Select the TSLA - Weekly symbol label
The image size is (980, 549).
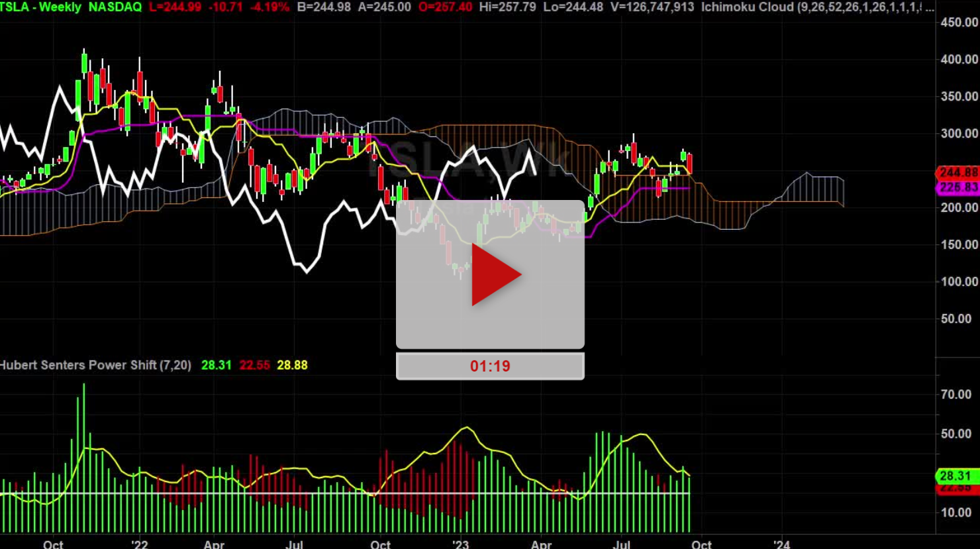[40, 7]
